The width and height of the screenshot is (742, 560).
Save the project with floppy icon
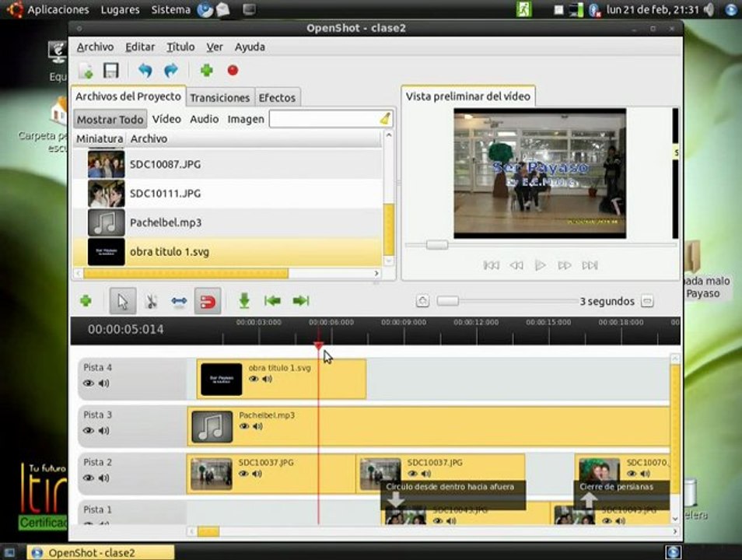point(110,71)
